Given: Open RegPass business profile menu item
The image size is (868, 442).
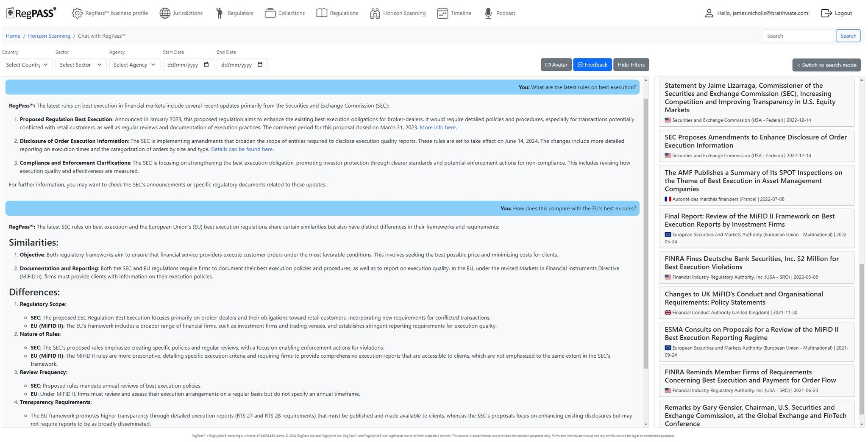Looking at the screenshot, I should [x=110, y=13].
